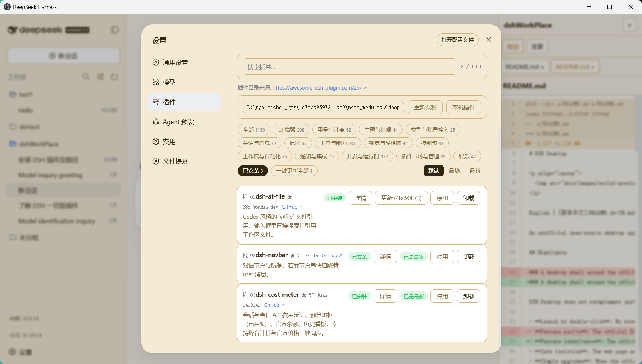Sort plugins by 最新
The image size is (642, 364).
point(475,171)
